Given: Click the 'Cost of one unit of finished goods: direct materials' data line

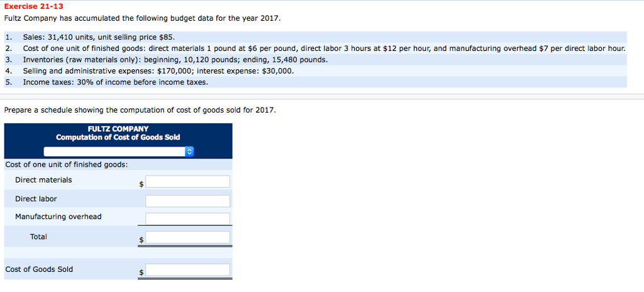Looking at the screenshot, I should point(325,48).
